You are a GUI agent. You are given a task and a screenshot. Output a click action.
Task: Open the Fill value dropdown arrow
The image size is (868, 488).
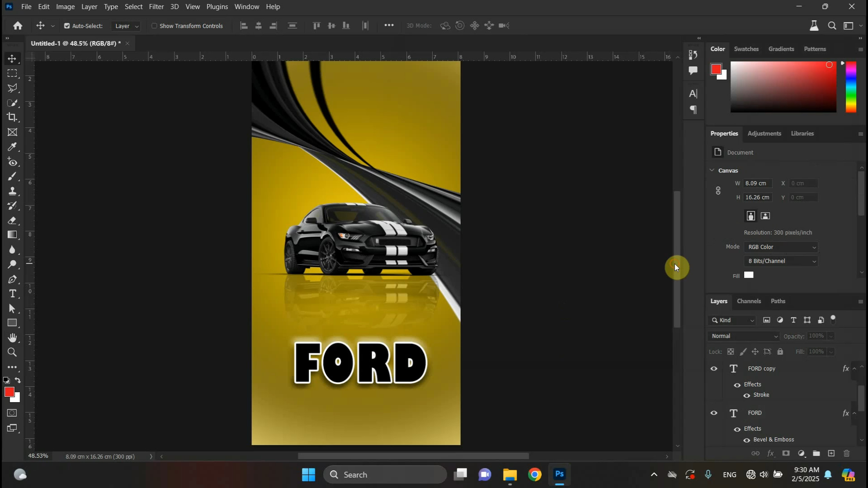tap(830, 352)
